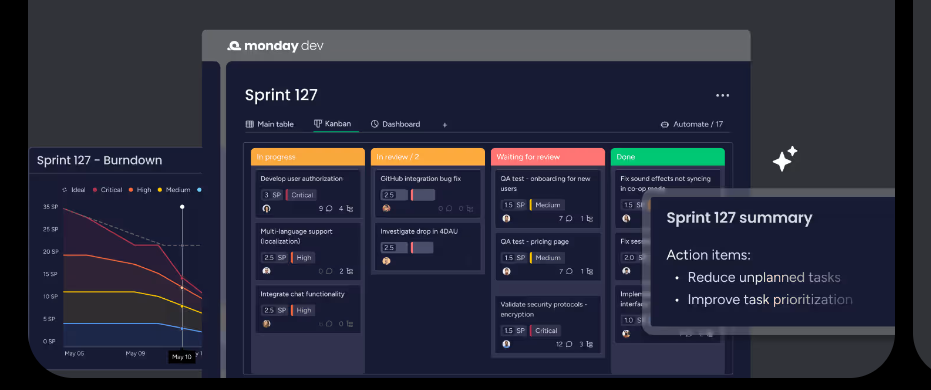Click the Main table grid icon
931x390 pixels.
(x=249, y=124)
